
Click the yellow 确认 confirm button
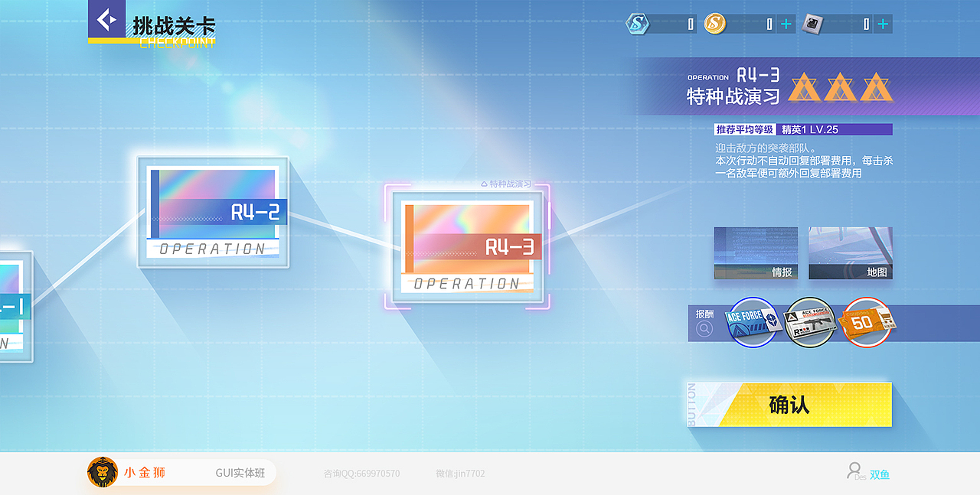tap(789, 404)
